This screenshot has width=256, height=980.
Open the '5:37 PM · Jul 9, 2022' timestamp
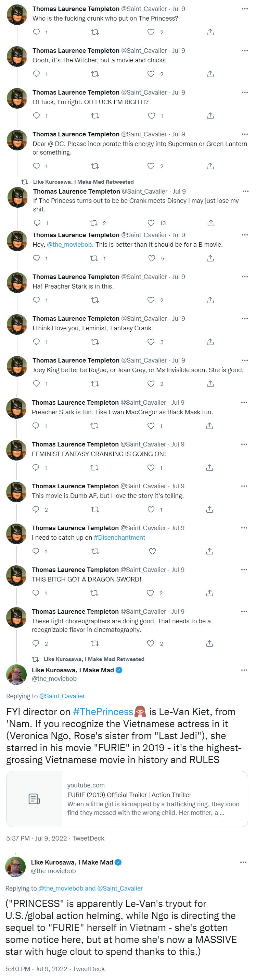pyautogui.click(x=37, y=838)
